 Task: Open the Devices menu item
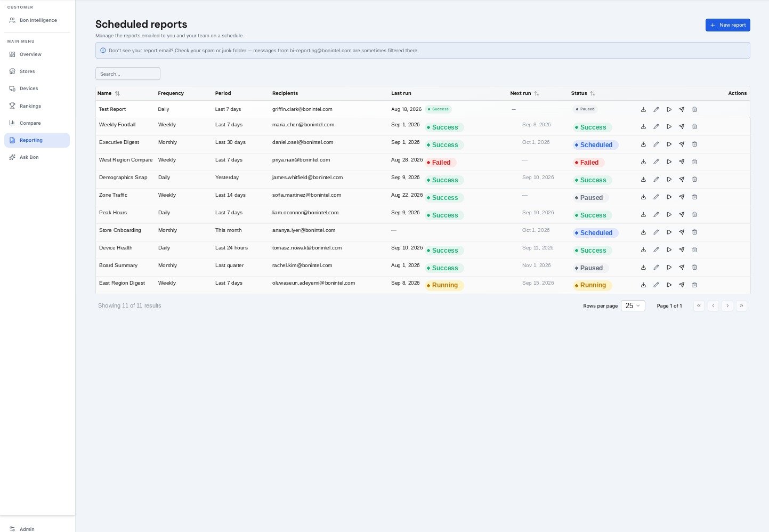pos(37,88)
